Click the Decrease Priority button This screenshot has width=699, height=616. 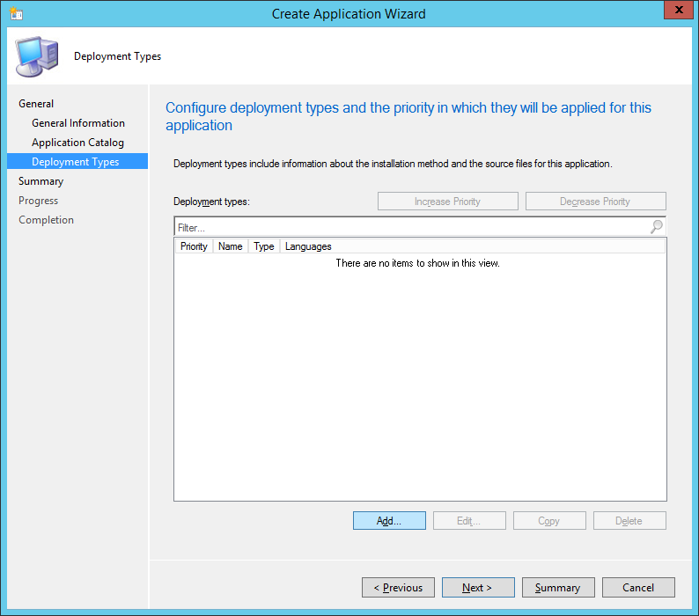pos(596,201)
